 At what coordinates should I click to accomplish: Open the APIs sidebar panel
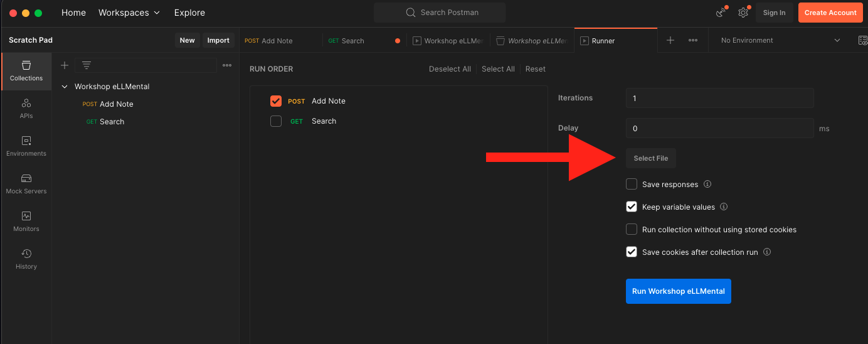pos(26,109)
